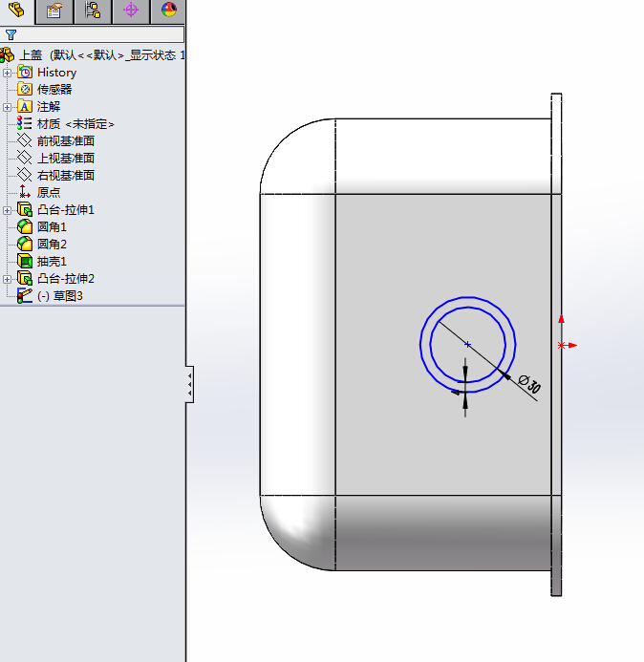Select the 传感器 sensors folder icon
Screen dimensions: 644x662
[x=25, y=89]
